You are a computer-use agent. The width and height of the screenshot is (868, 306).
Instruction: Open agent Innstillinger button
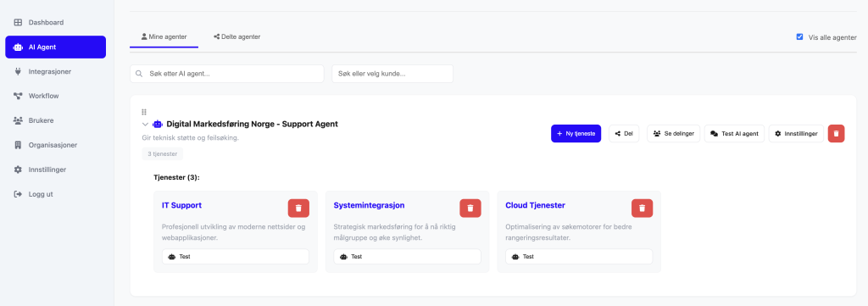click(x=796, y=133)
